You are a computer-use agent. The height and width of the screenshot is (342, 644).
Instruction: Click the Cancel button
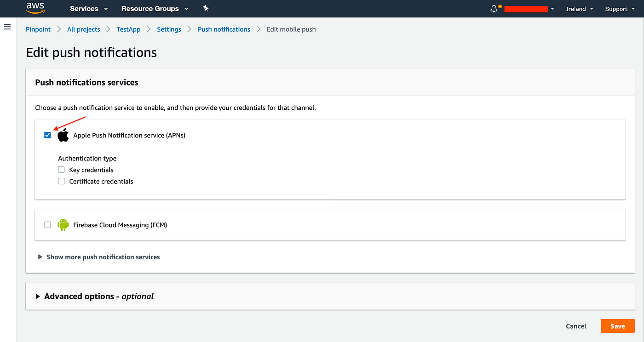(576, 325)
